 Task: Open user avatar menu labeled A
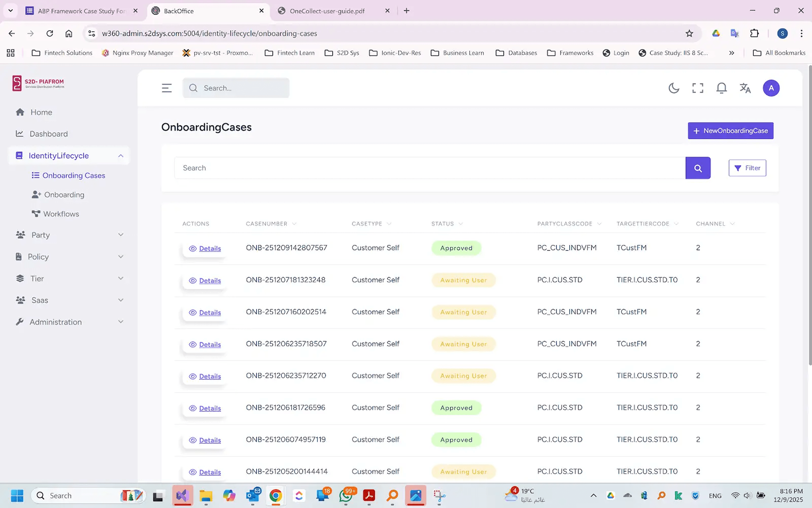coord(771,88)
